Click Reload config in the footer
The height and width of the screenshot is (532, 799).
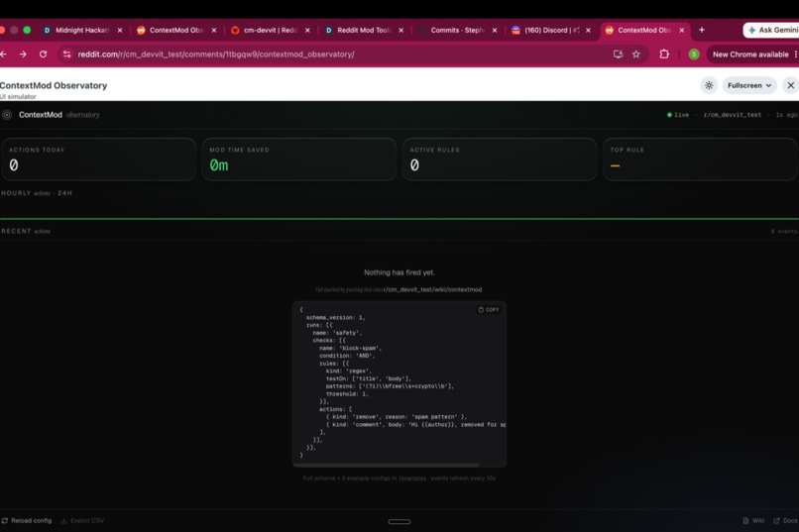click(x=27, y=521)
